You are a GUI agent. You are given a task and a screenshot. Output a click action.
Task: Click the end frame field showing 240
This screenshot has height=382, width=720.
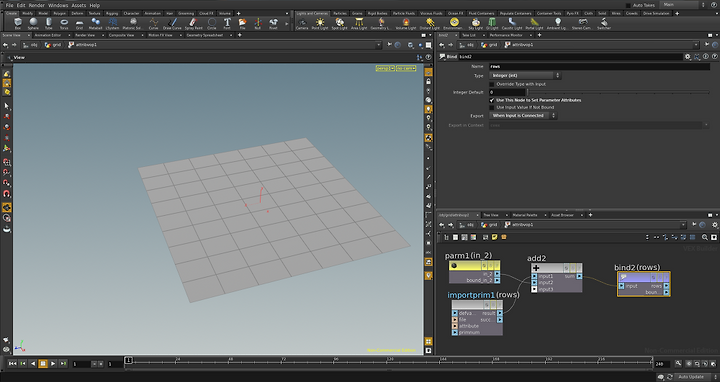pos(662,364)
